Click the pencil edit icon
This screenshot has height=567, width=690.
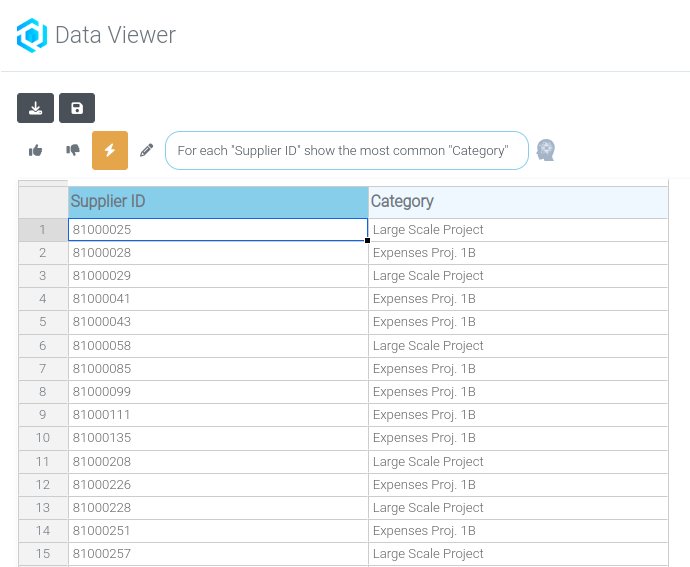click(x=147, y=150)
